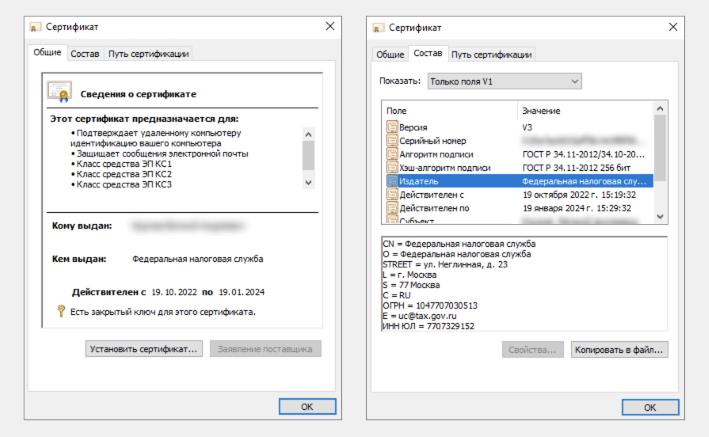Click the key icon near Есть закрытый ключ
Image resolution: width=709 pixels, height=437 pixels.
click(x=61, y=311)
